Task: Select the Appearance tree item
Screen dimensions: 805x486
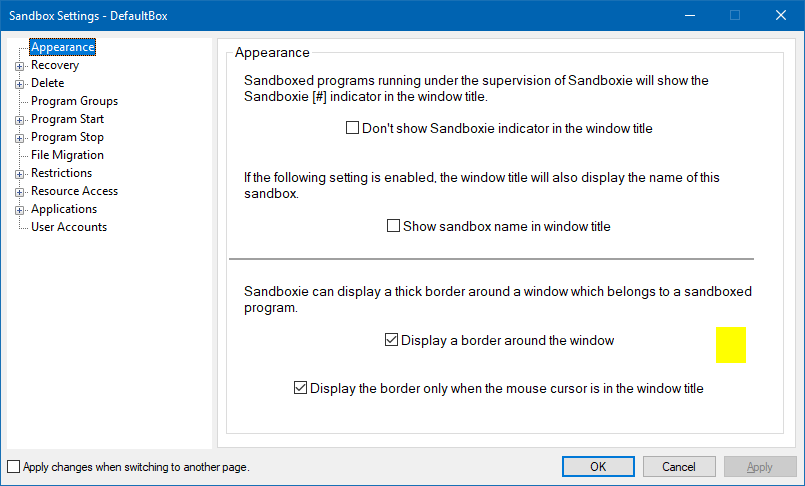Action: pyautogui.click(x=62, y=47)
